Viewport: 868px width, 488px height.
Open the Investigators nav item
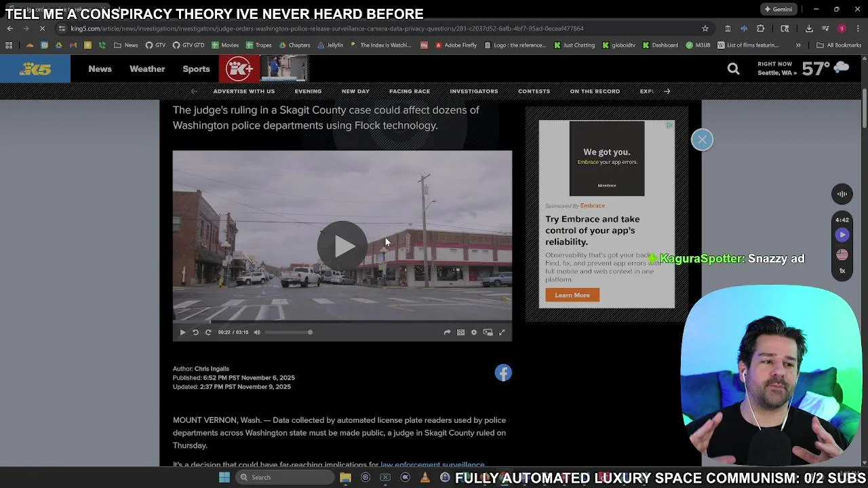[474, 91]
